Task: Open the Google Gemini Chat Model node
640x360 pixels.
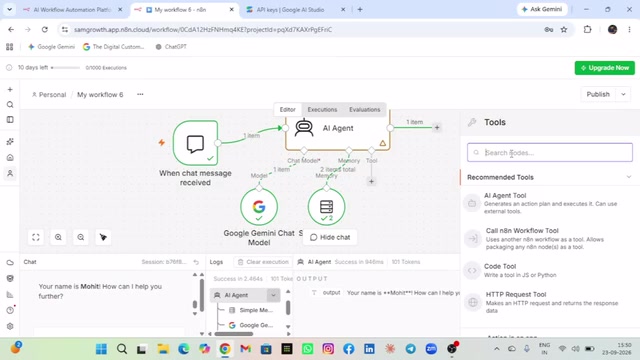Action: click(x=259, y=207)
